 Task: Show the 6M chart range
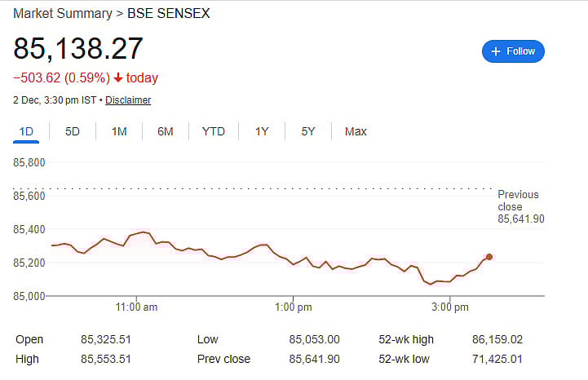[x=166, y=131]
